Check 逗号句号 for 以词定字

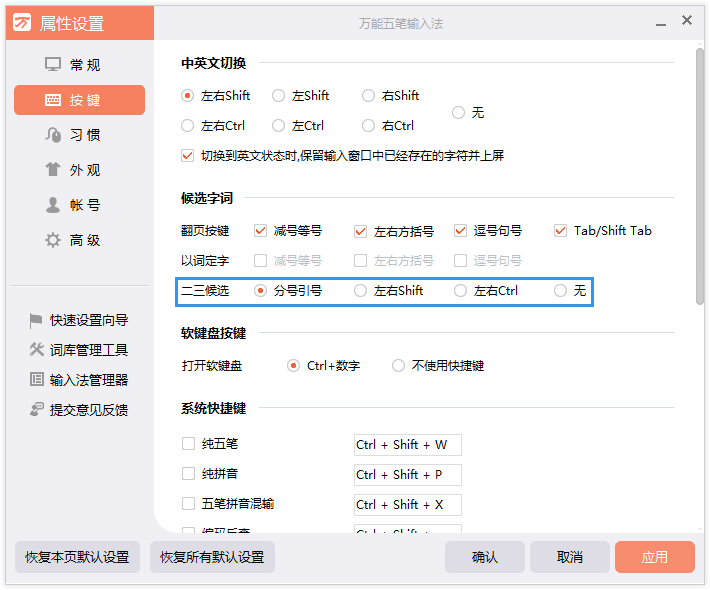(461, 260)
